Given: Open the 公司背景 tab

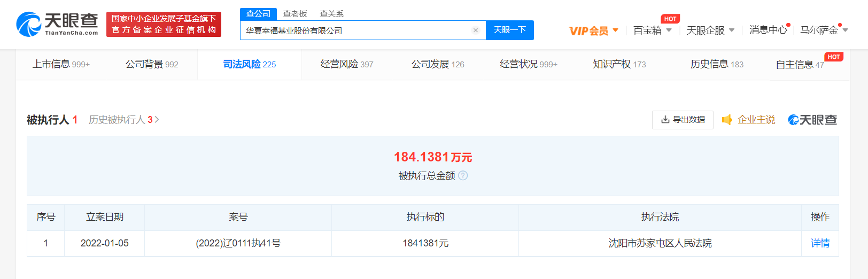Looking at the screenshot, I should coord(152,64).
